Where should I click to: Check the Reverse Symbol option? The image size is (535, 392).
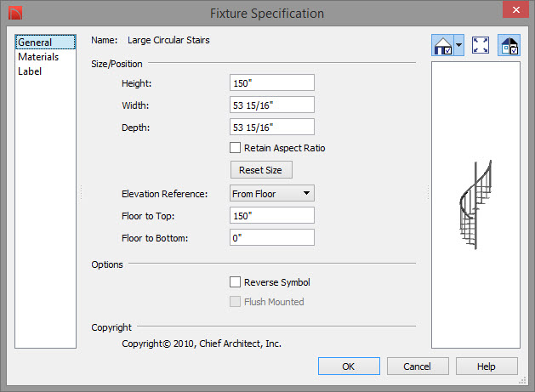point(235,282)
